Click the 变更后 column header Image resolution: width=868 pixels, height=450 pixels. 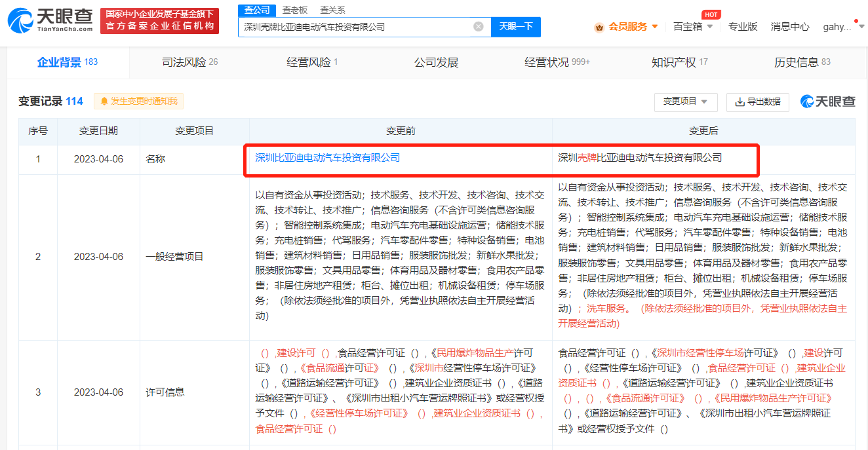pyautogui.click(x=703, y=131)
